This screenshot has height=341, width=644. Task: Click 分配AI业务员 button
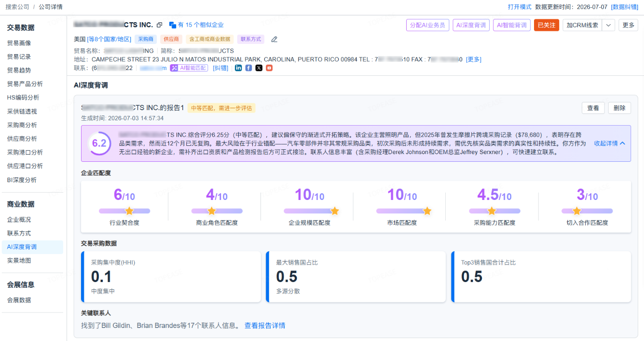point(427,25)
